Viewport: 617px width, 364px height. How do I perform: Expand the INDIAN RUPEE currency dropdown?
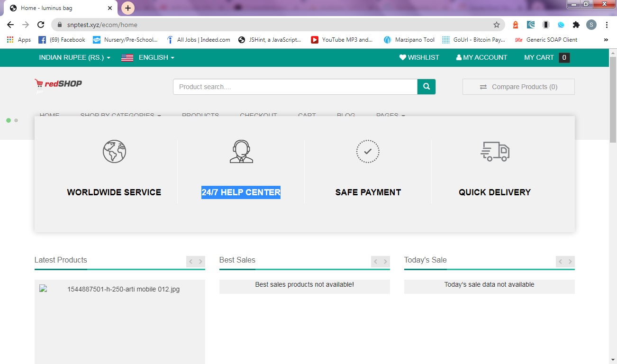[74, 57]
